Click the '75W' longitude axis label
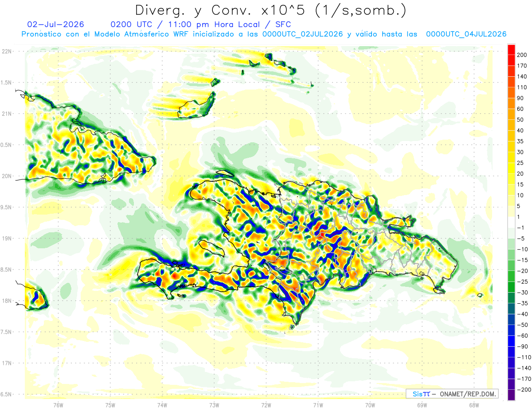 (110, 405)
